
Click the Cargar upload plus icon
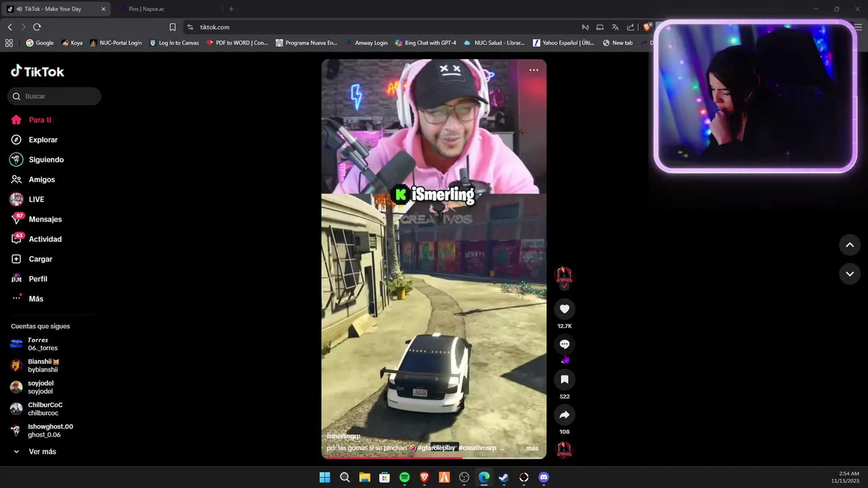(x=16, y=259)
